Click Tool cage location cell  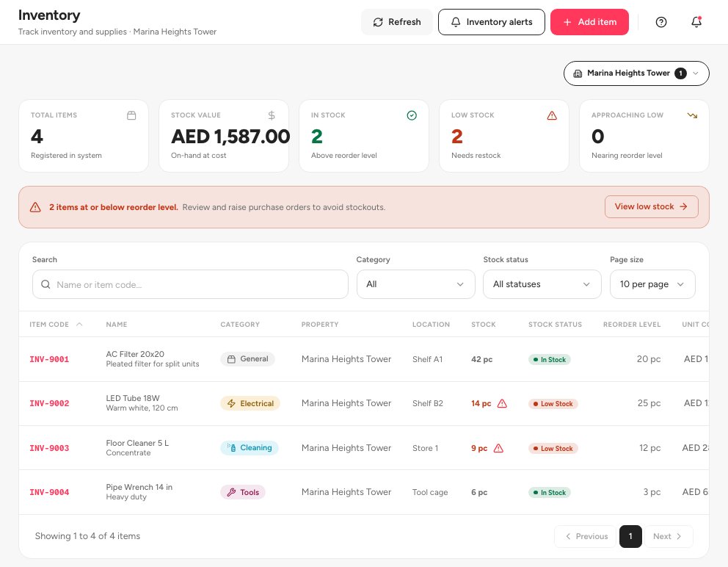(430, 492)
